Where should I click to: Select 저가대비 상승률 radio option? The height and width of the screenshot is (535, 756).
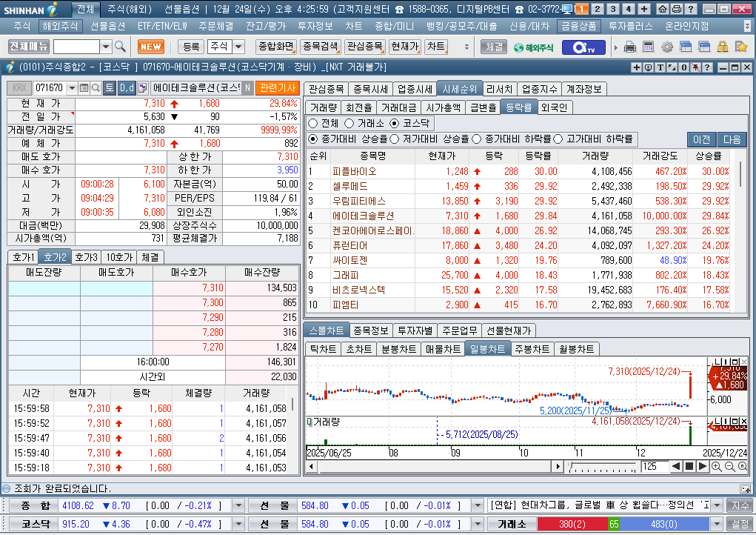tap(395, 139)
